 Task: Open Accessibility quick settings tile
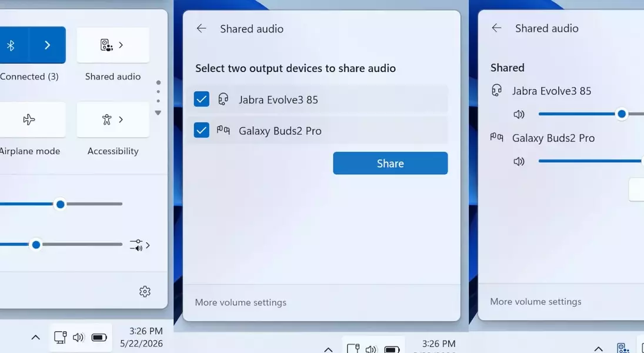pyautogui.click(x=113, y=119)
